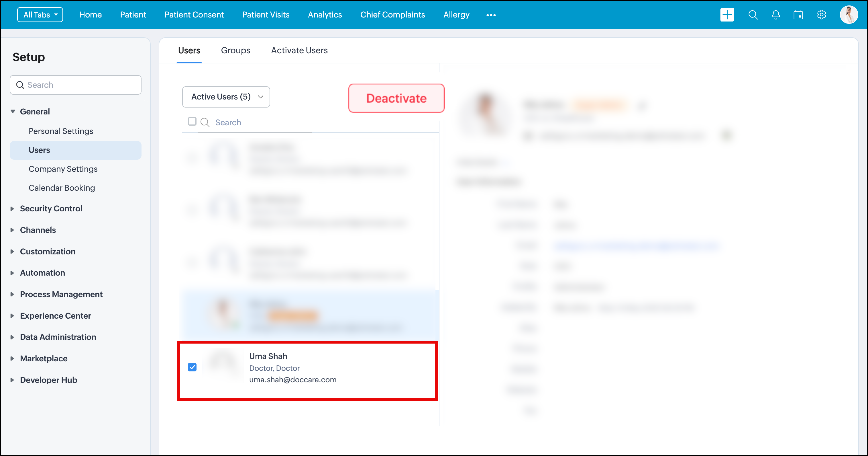
Task: Toggle the select-all users checkbox
Action: 192,121
